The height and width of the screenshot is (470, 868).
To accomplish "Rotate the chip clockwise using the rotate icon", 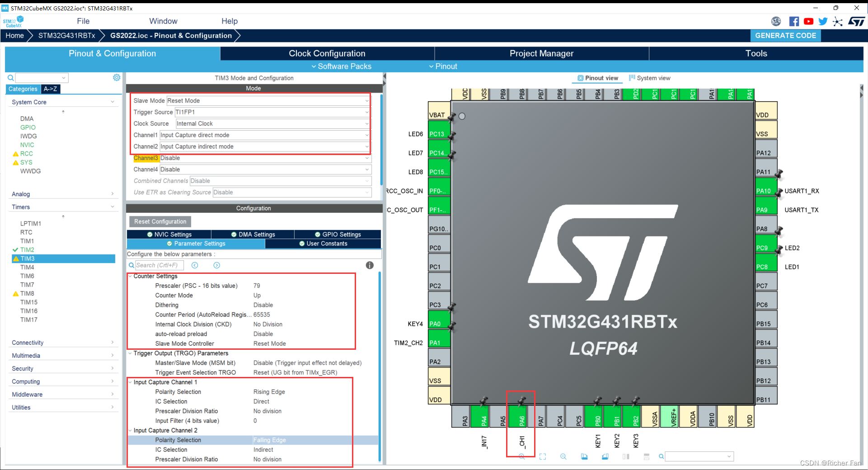I will coord(584,456).
